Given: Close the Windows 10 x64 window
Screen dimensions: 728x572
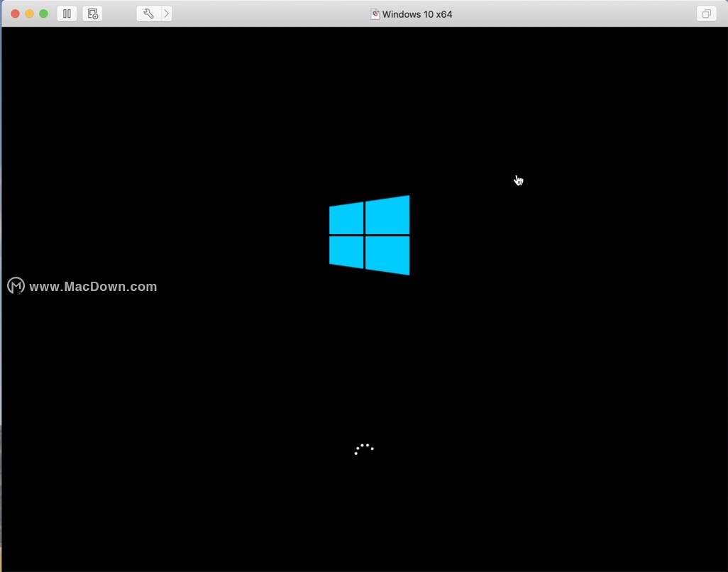Looking at the screenshot, I should [x=16, y=14].
